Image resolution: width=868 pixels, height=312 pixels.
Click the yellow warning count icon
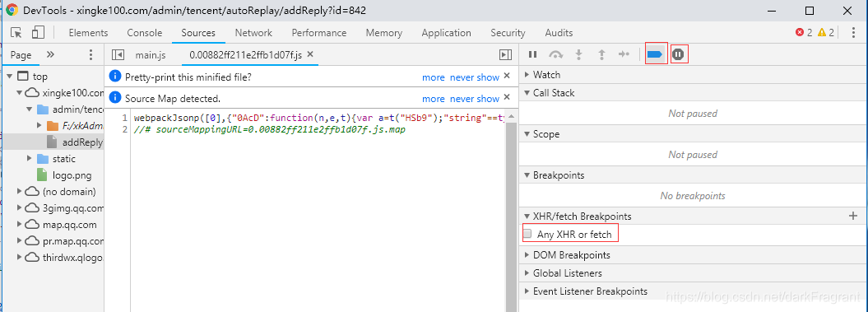[x=822, y=33]
